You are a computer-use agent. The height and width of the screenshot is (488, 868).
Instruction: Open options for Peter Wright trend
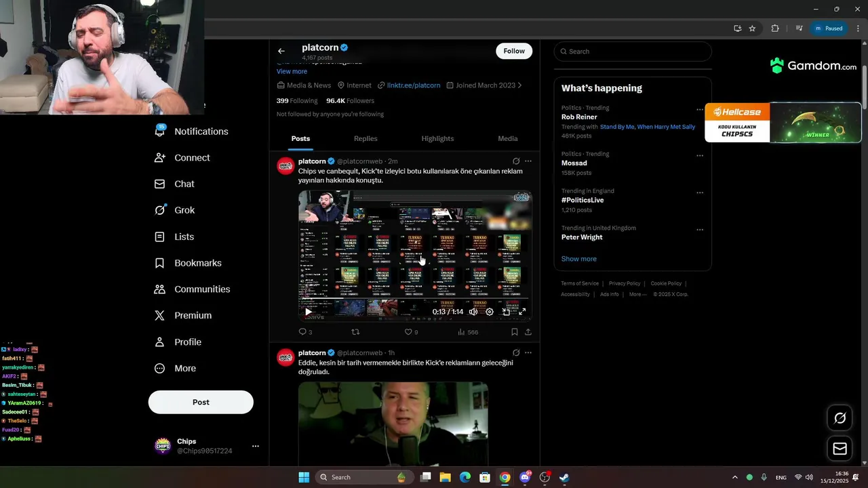(700, 230)
